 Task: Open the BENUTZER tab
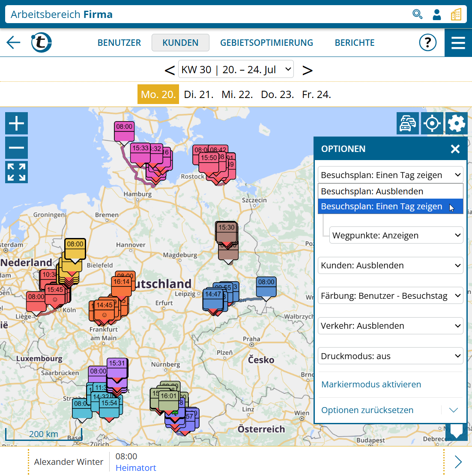point(119,42)
